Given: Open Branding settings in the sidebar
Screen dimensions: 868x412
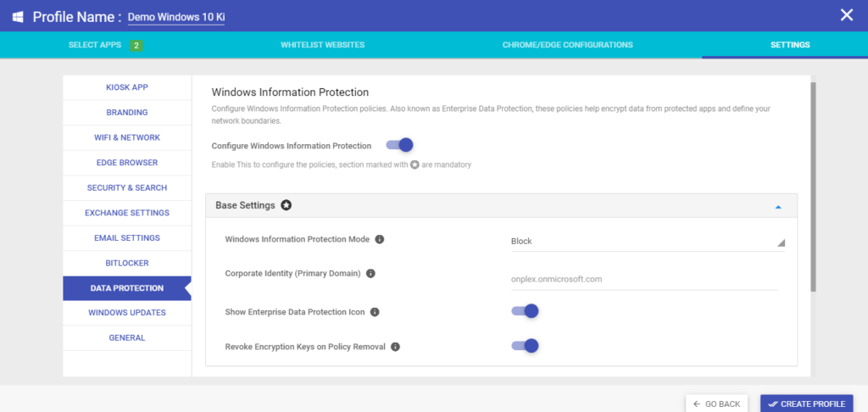Looking at the screenshot, I should click(127, 113).
